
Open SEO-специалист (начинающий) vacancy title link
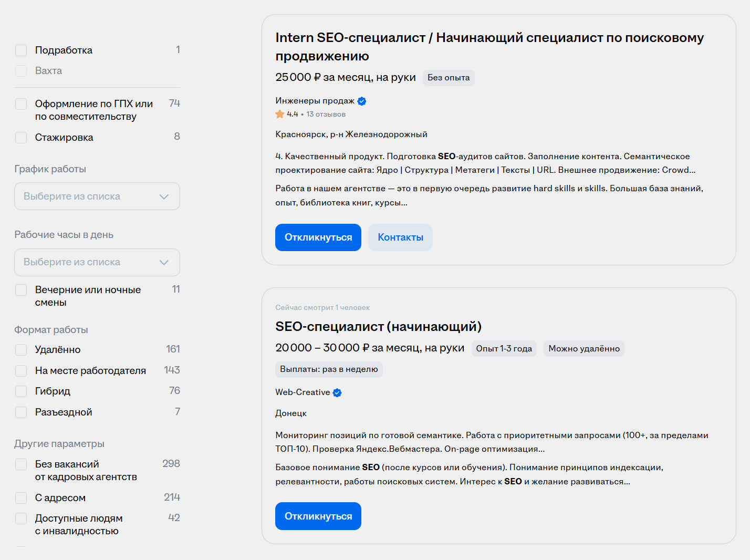(378, 327)
